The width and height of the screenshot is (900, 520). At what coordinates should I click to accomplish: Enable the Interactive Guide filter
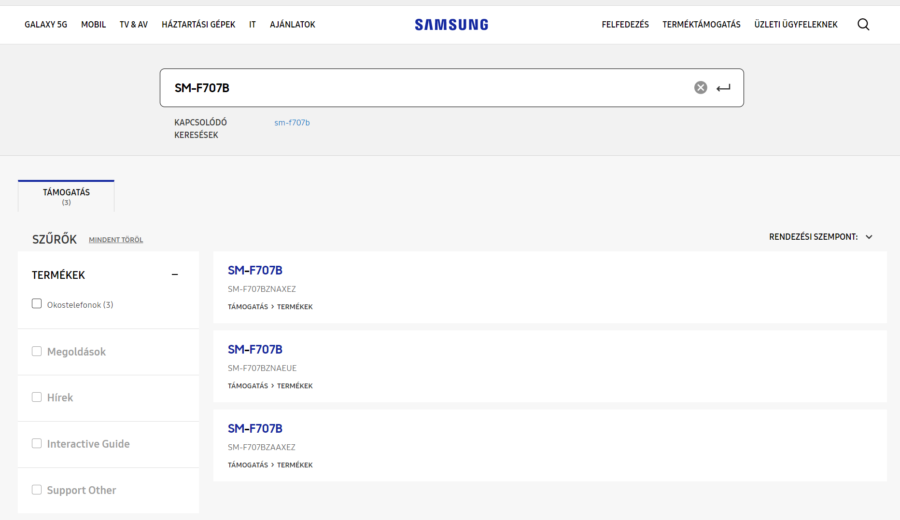click(37, 443)
